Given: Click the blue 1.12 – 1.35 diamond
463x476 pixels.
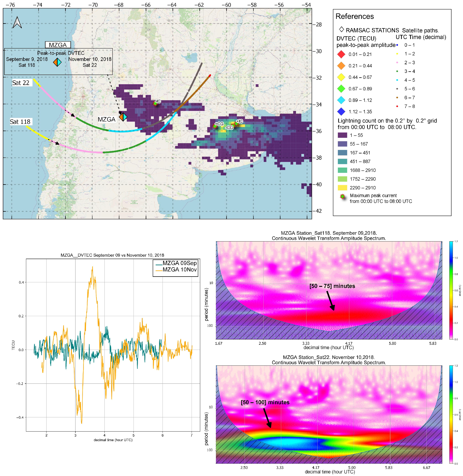Looking at the screenshot, I should 341,111.
